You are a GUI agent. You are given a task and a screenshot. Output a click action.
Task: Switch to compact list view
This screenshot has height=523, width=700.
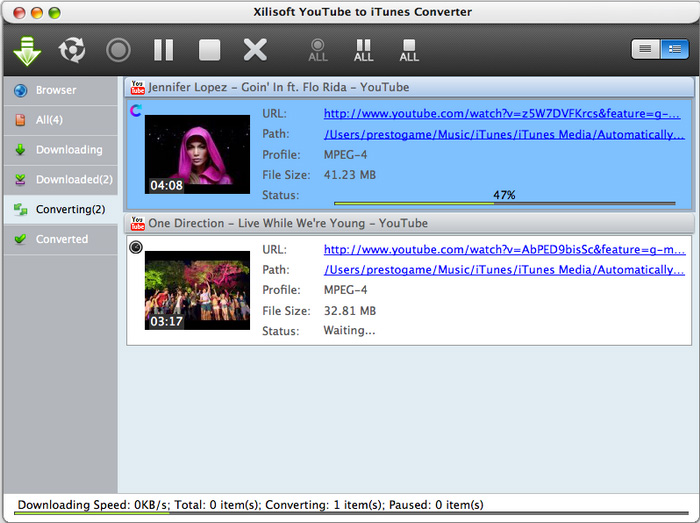[x=645, y=49]
